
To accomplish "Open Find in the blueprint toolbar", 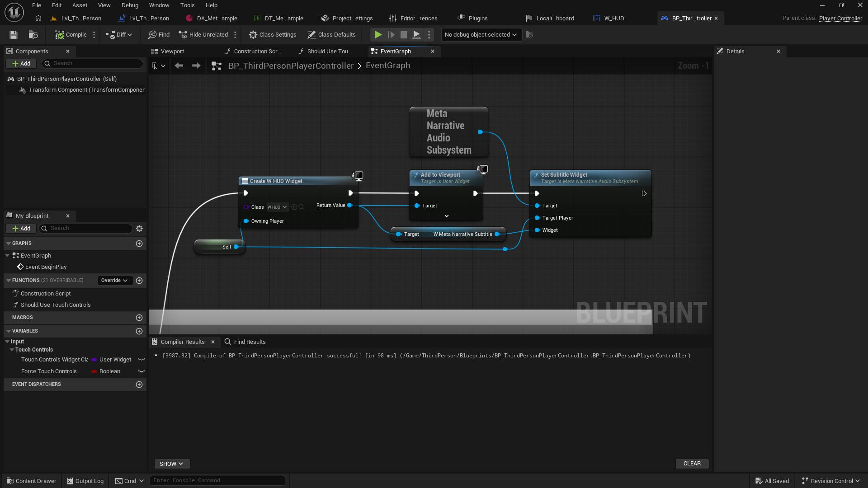I will pos(158,34).
